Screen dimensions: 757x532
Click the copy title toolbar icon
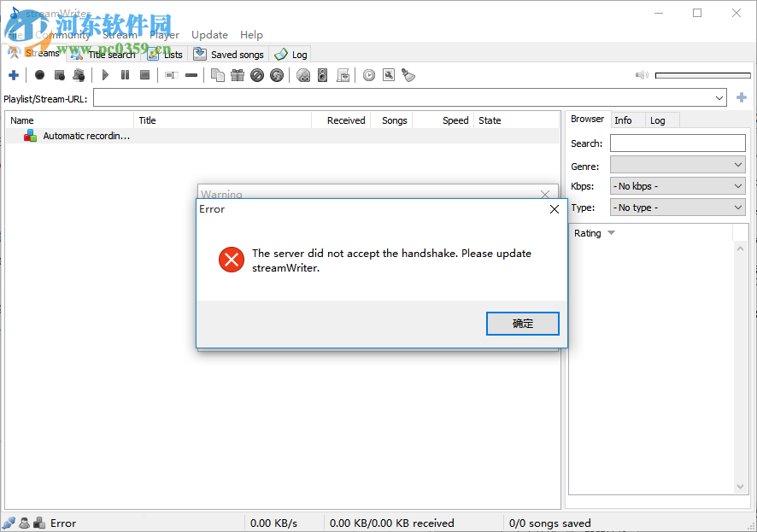(217, 74)
